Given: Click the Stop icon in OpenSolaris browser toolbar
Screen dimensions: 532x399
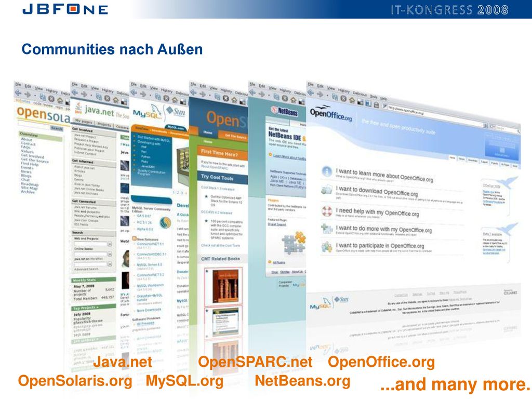Looking at the screenshot, I should click(x=51, y=99).
